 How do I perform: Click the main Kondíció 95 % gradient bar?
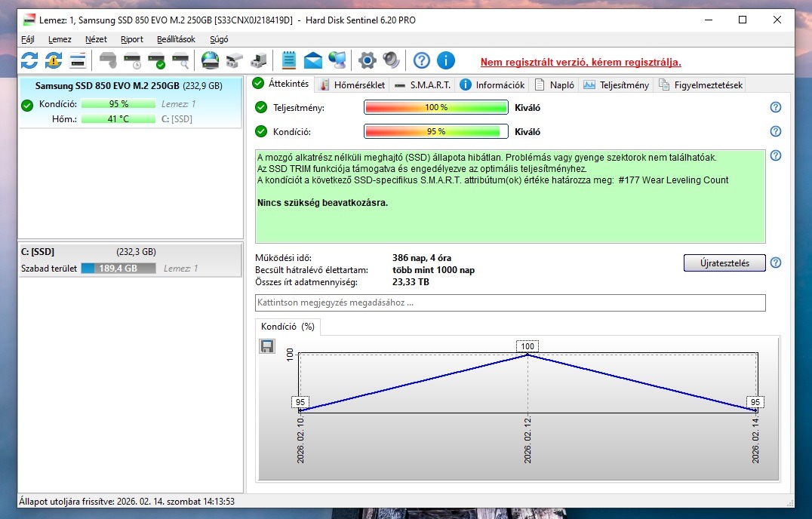436,131
